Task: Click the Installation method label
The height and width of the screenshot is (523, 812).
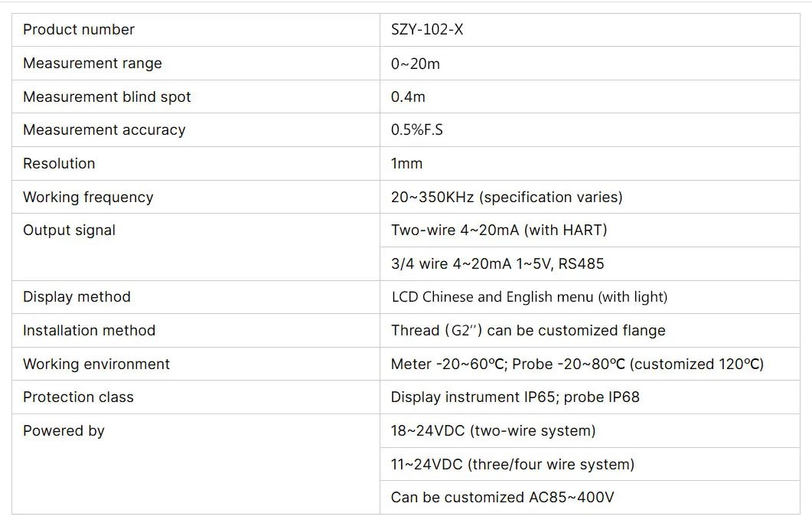Action: 89,330
